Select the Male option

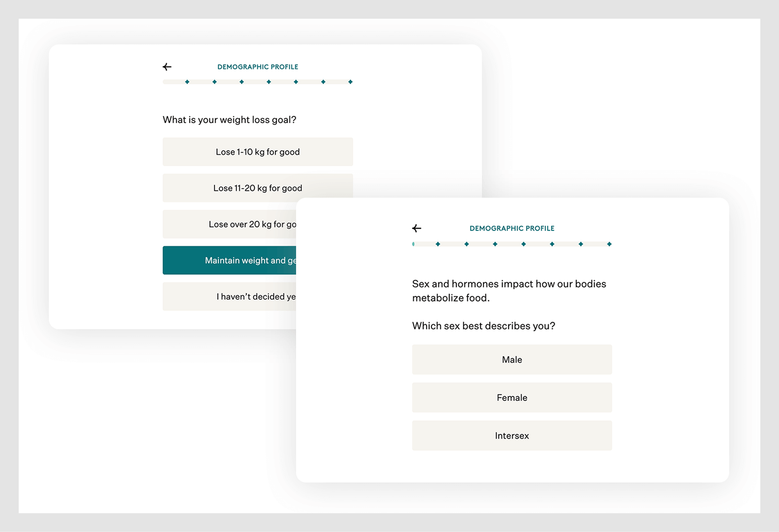511,359
